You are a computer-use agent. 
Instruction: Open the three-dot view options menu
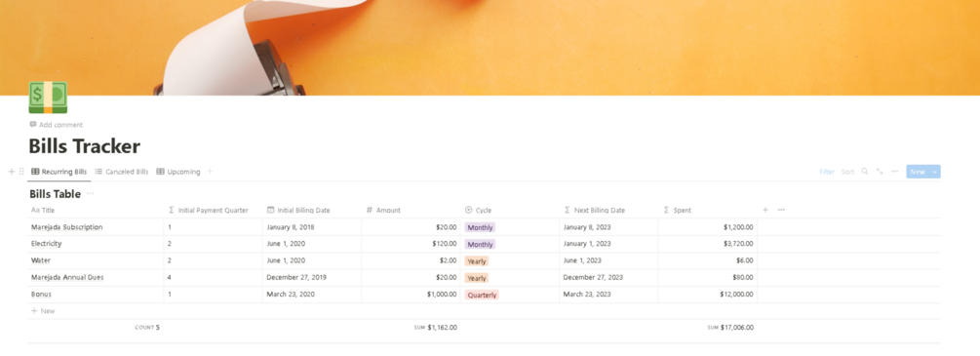click(895, 172)
